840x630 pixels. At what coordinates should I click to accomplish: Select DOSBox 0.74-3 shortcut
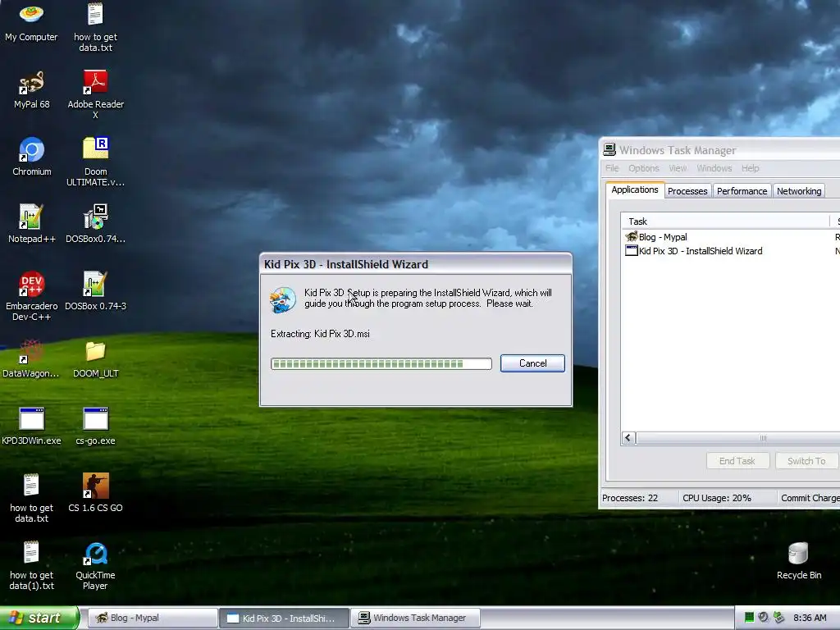click(95, 291)
